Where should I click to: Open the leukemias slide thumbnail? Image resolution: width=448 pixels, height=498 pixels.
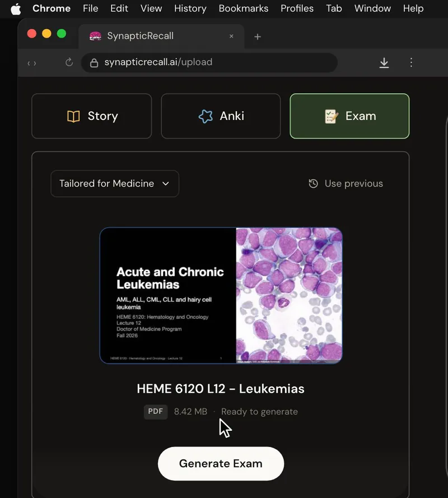[221, 295]
